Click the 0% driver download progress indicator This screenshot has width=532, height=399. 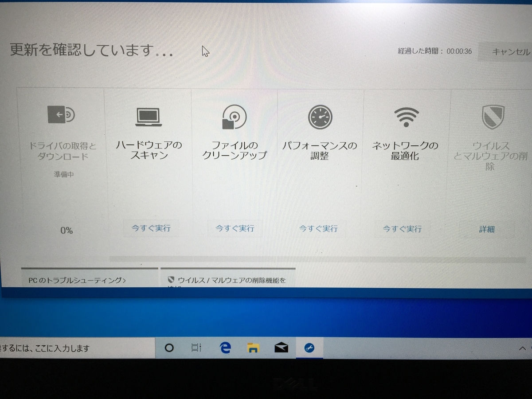pos(66,230)
